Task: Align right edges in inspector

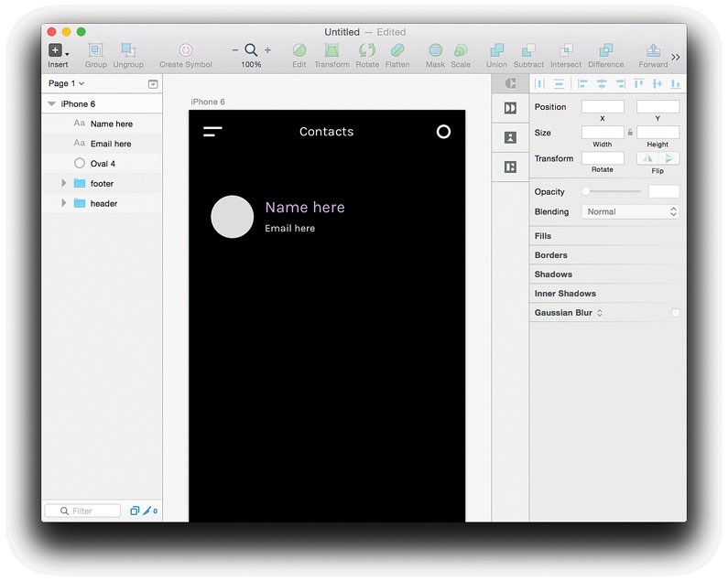Action: click(620, 83)
